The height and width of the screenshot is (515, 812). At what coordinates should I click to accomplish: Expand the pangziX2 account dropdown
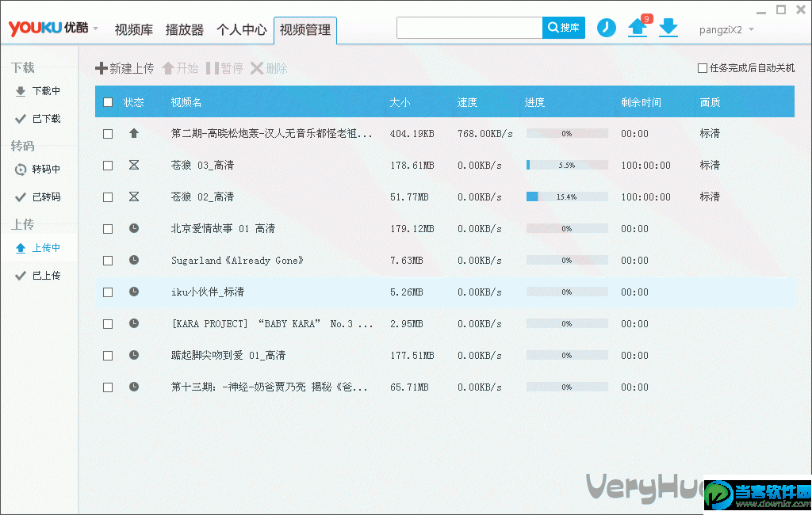751,30
